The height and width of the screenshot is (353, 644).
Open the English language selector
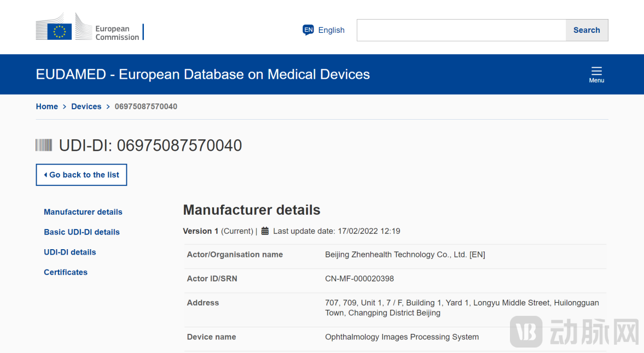pos(331,30)
